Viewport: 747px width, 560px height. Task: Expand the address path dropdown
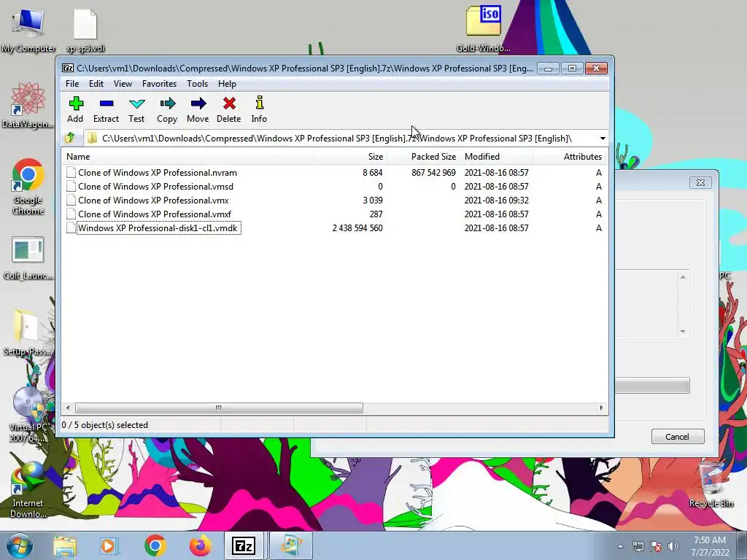coord(603,139)
